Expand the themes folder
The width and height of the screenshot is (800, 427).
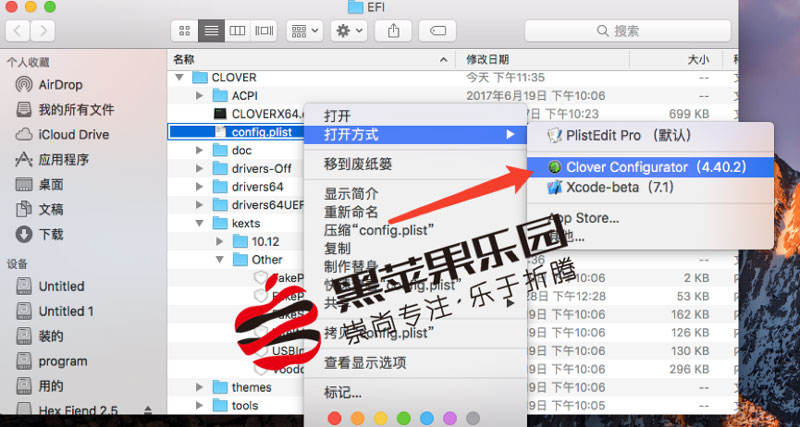click(199, 387)
